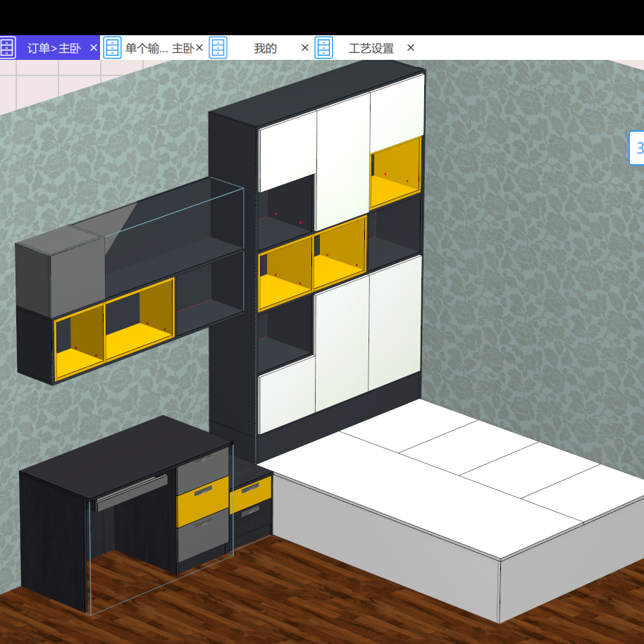Screen dimensions: 644x644
Task: Switch to the 单个输出 主卧 tab
Action: [159, 48]
